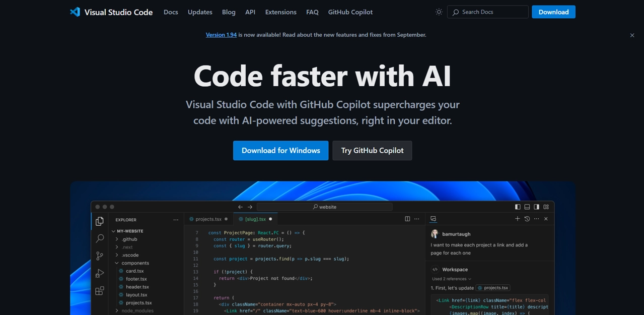Viewport: 644px width, 315px height.
Task: Click the Try GitHub Copilot button
Action: [372, 151]
